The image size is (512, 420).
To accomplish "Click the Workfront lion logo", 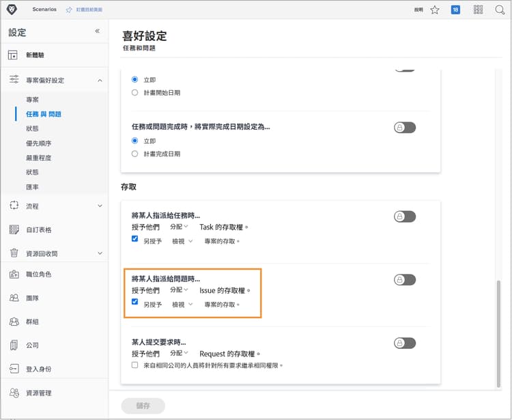I will point(12,10).
